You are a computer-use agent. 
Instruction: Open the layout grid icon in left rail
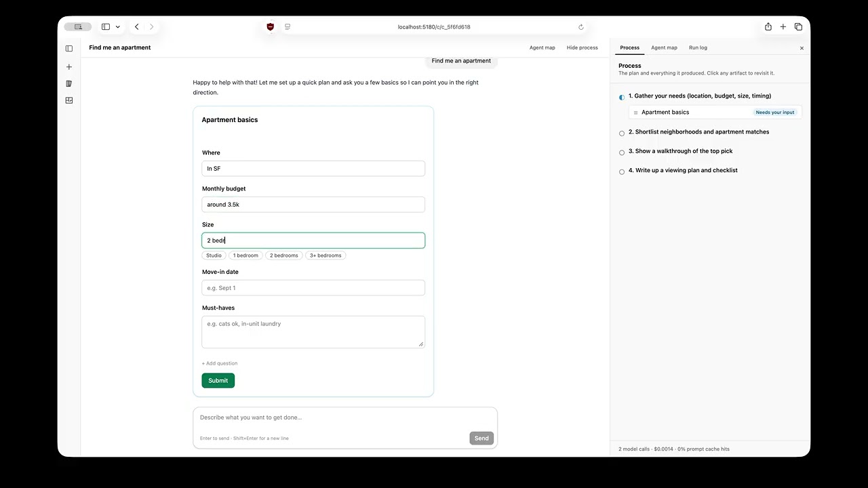68,100
